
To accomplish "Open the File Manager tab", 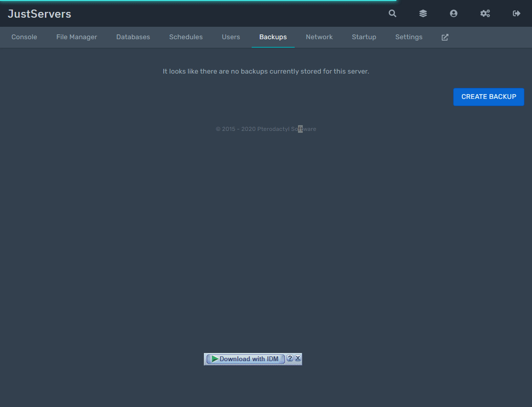I will [76, 37].
